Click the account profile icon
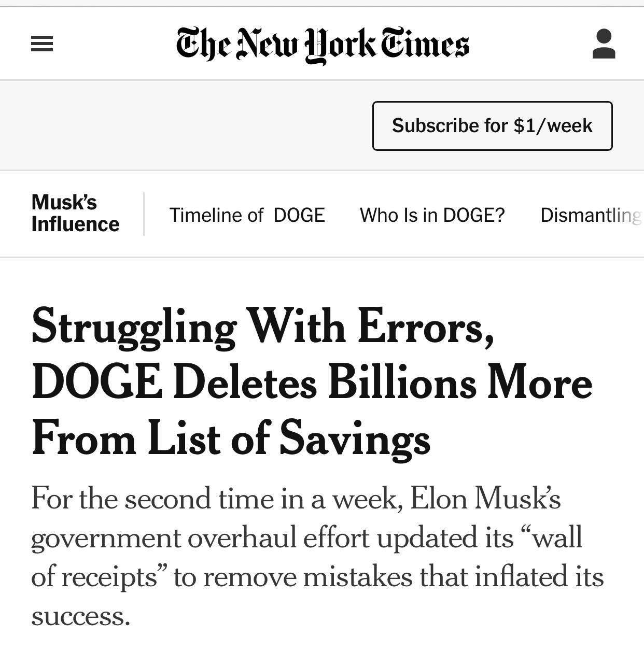The height and width of the screenshot is (651, 644). [x=604, y=44]
